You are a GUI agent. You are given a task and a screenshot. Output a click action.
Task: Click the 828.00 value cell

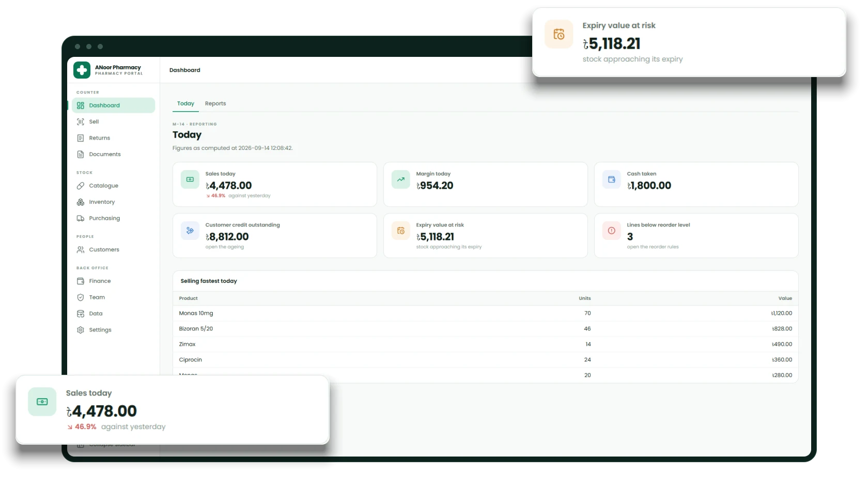[782, 329]
